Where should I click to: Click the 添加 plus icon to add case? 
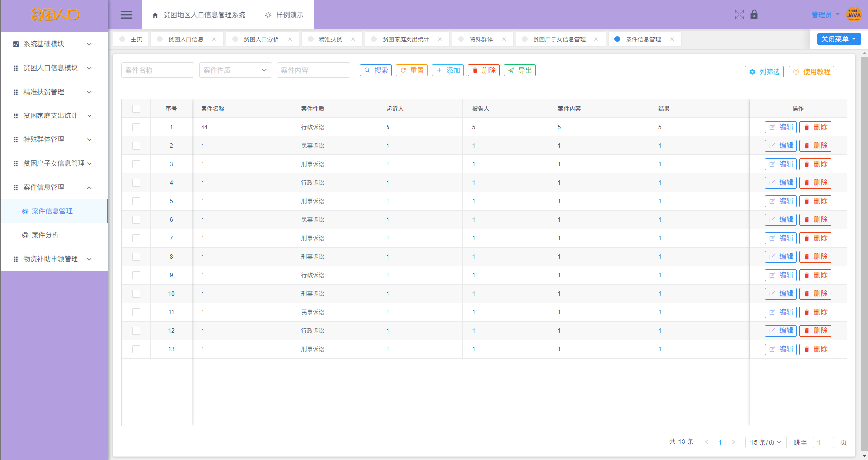pos(439,70)
